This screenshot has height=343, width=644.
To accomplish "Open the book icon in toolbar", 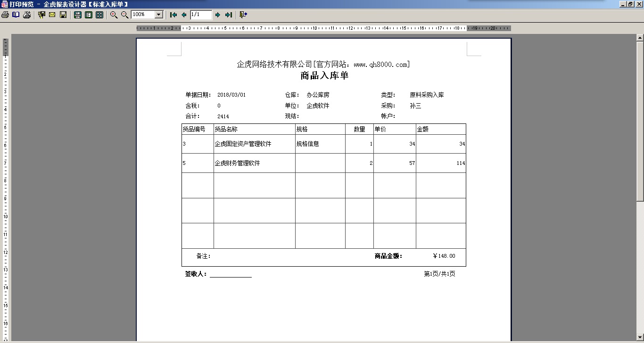I will point(16,15).
